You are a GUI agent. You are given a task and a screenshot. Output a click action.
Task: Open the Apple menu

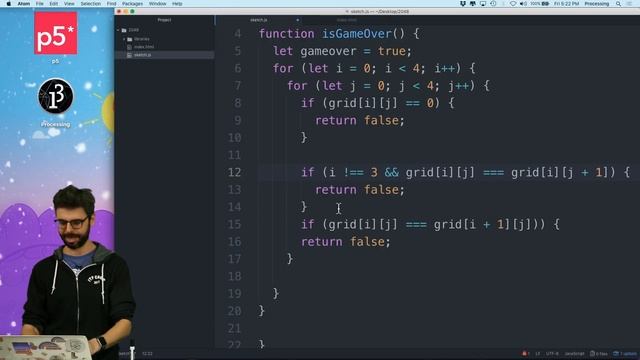[x=9, y=4]
